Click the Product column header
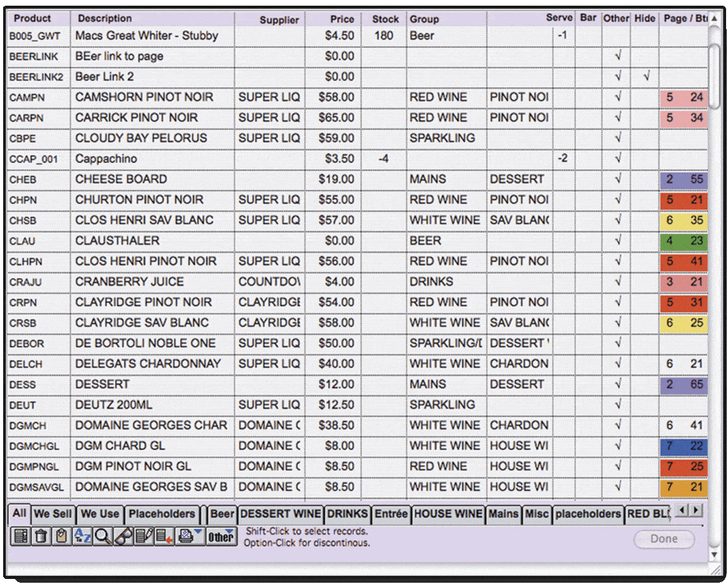This screenshot has width=728, height=584. (x=32, y=18)
